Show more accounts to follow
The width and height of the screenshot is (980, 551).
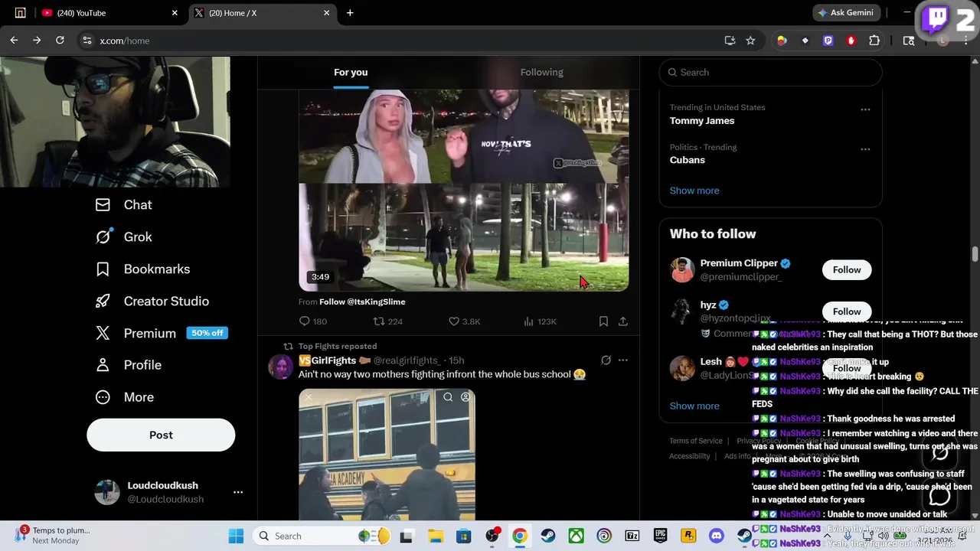point(694,406)
